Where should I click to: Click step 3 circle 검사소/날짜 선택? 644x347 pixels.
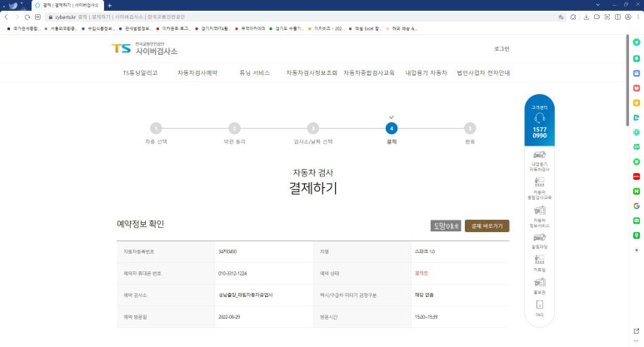click(x=313, y=128)
